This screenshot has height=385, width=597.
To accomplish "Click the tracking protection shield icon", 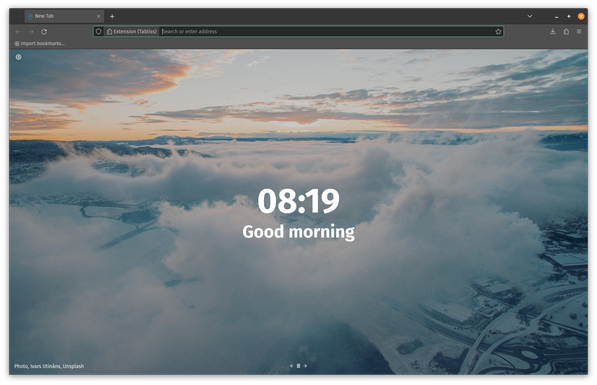I will coord(98,32).
